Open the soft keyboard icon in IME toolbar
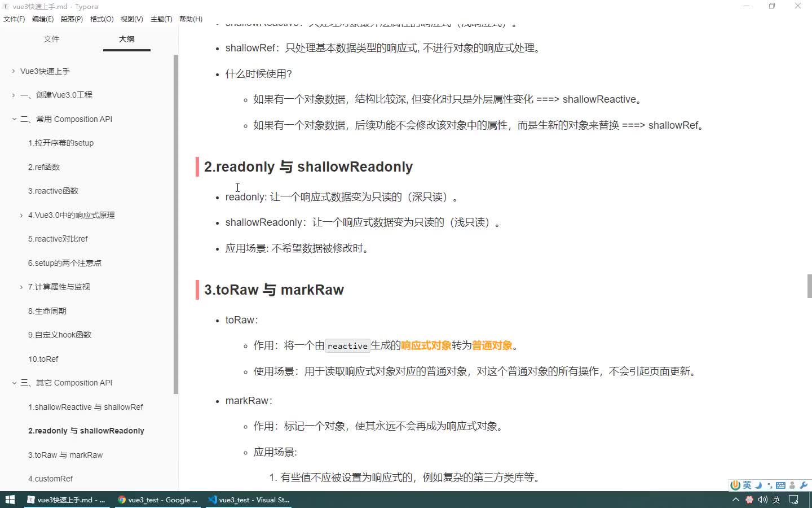Viewport: 812px width, 508px height. pos(780,485)
